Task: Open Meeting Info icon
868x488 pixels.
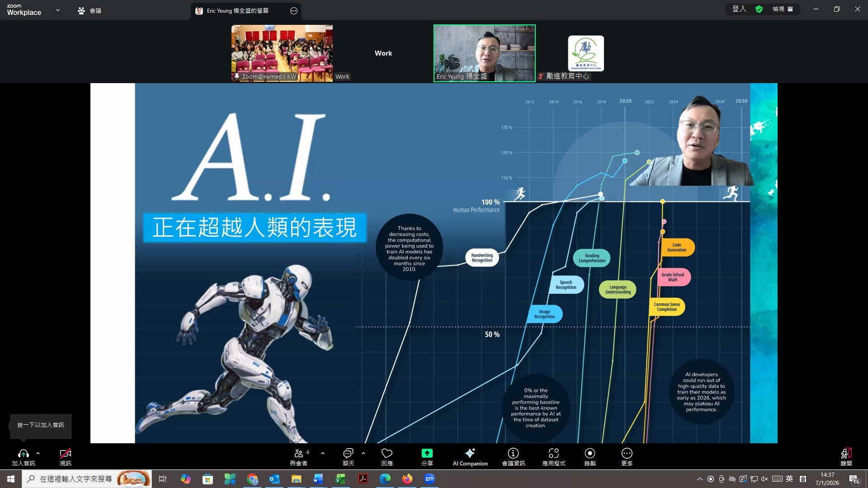Action: click(x=513, y=453)
